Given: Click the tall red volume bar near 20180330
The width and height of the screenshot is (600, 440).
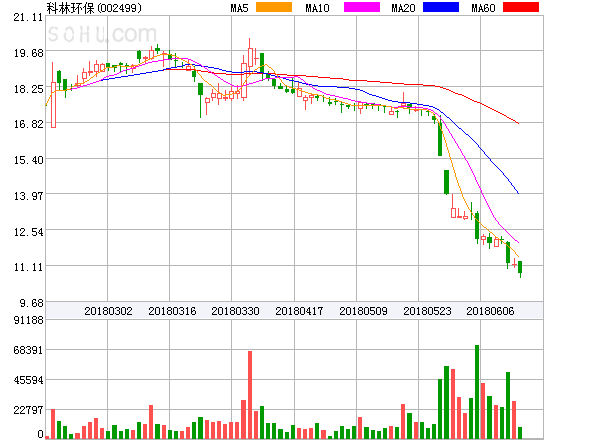Looking at the screenshot, I should 250,395.
